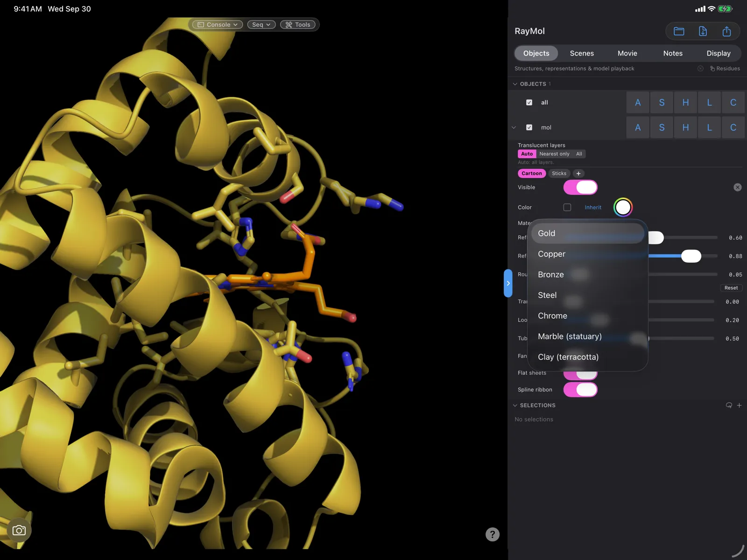Collapse the side panel with blue arrow handle
747x560 pixels.
tap(508, 283)
